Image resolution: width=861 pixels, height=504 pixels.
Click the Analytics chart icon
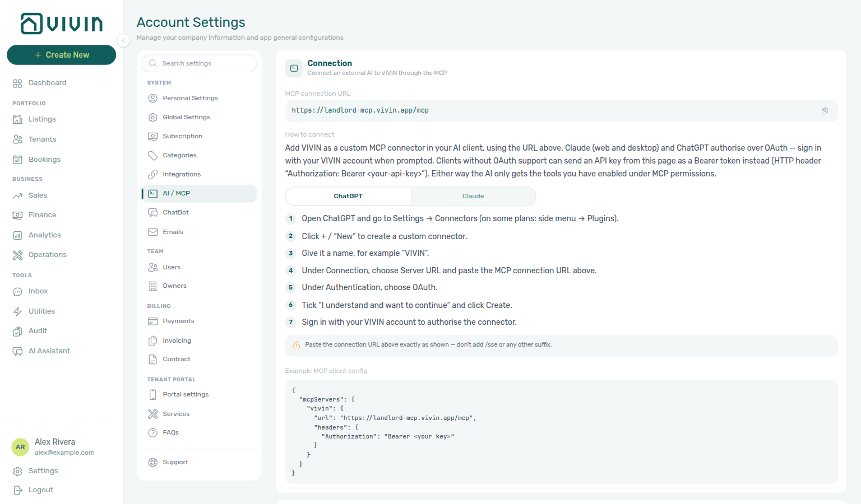pyautogui.click(x=17, y=235)
